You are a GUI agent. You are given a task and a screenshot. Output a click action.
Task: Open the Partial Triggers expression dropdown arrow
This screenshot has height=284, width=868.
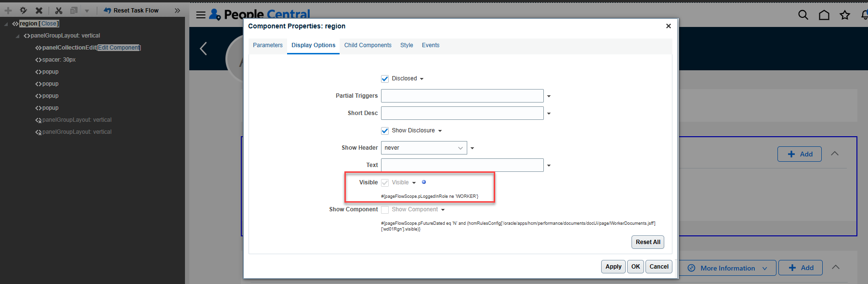[549, 96]
